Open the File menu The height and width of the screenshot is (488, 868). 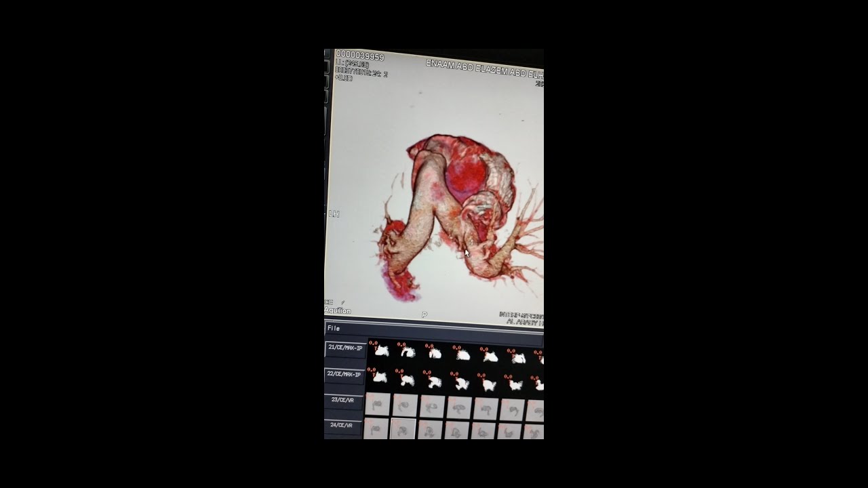(x=334, y=328)
